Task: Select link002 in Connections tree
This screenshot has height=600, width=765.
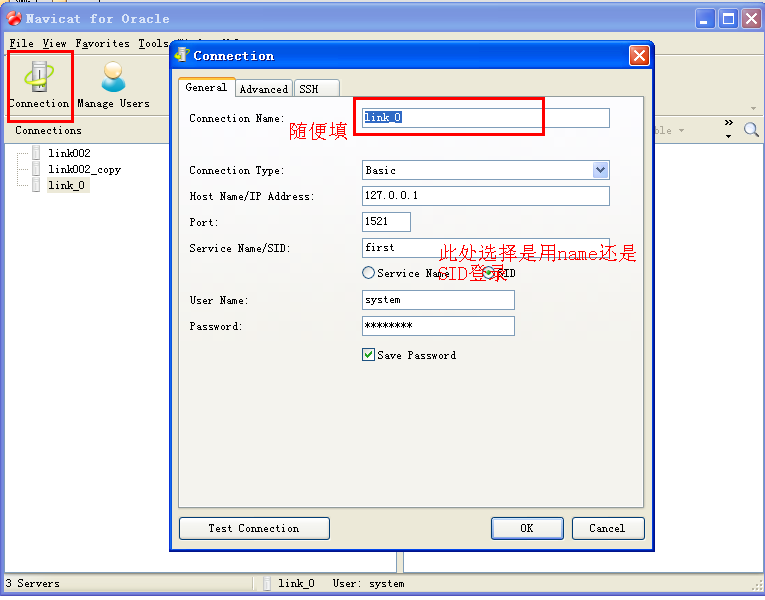Action: click(69, 153)
